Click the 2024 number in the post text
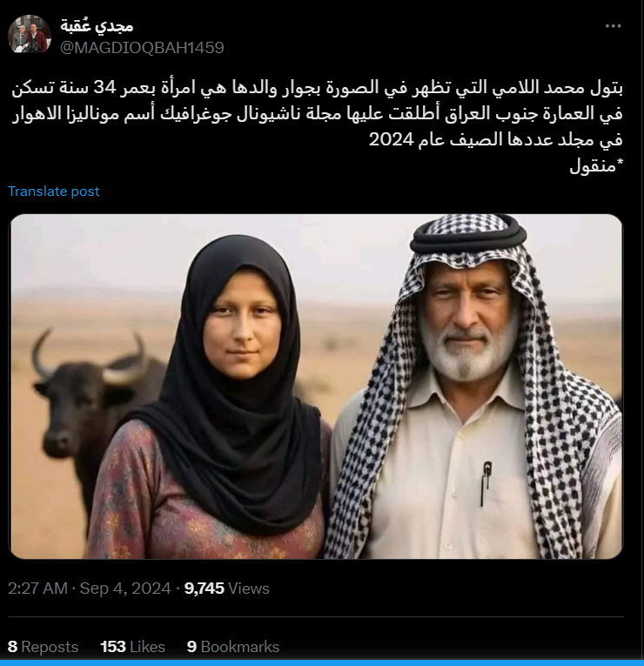644x666 pixels. 391,139
